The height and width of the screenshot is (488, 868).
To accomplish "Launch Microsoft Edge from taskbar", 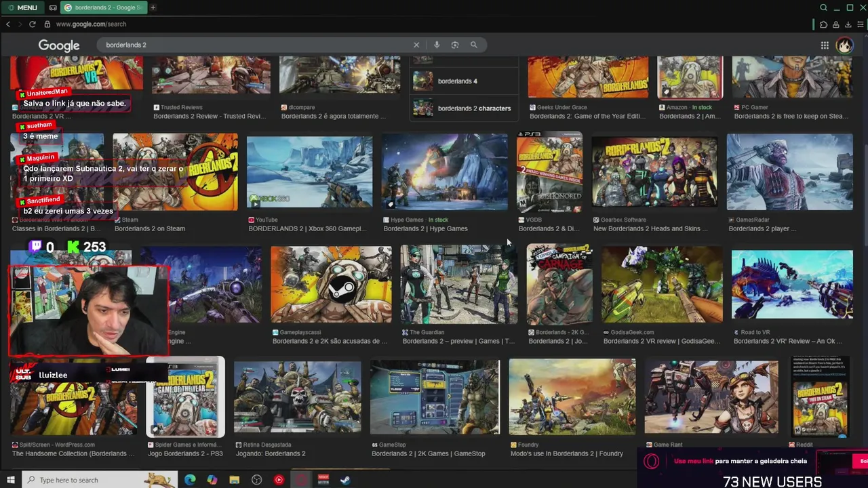I will (190, 480).
